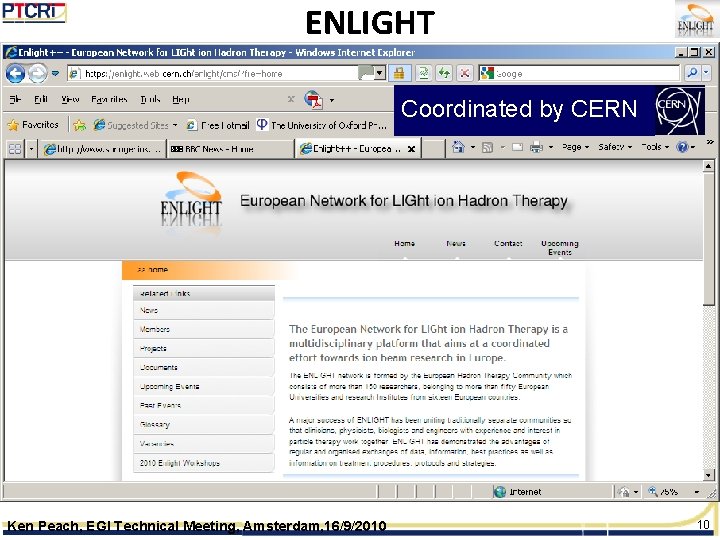This screenshot has height=540, width=720.
Task: Click the browser Back arrow button
Action: (x=15, y=73)
